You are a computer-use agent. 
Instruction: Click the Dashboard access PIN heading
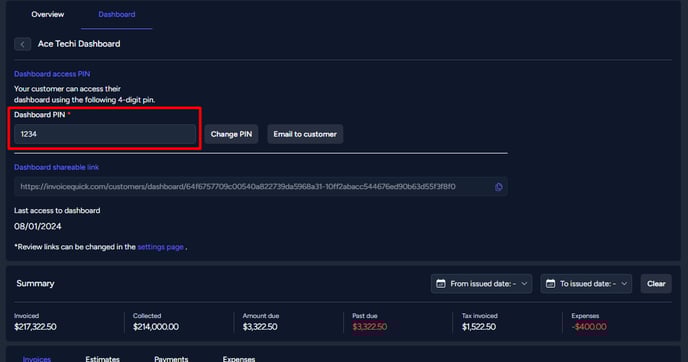point(52,74)
